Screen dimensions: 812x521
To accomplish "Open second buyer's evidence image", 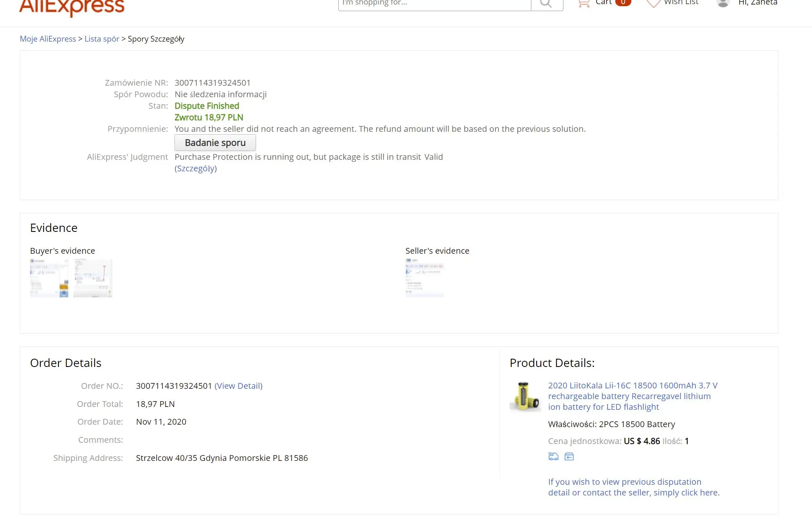I will [93, 278].
